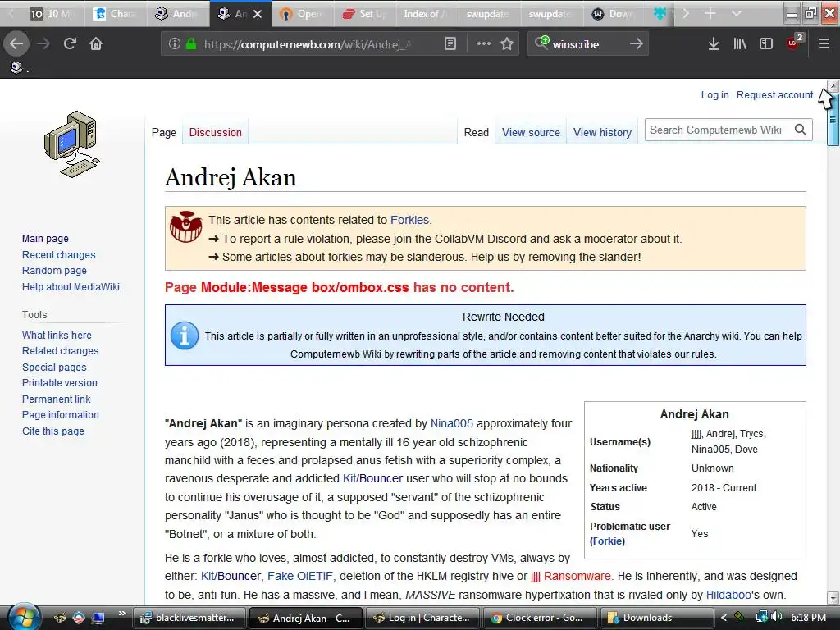Close the active Andrej Akan tab
The image size is (840, 630).
tap(258, 14)
